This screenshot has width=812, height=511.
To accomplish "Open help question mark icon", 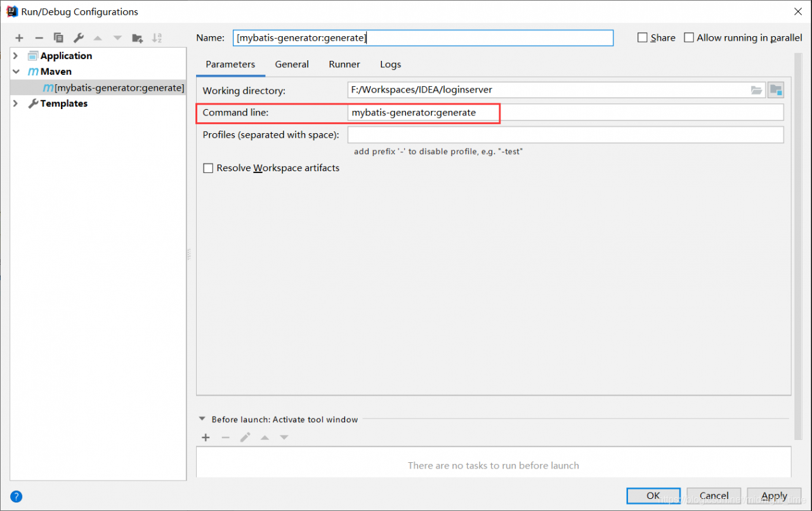I will (x=16, y=496).
